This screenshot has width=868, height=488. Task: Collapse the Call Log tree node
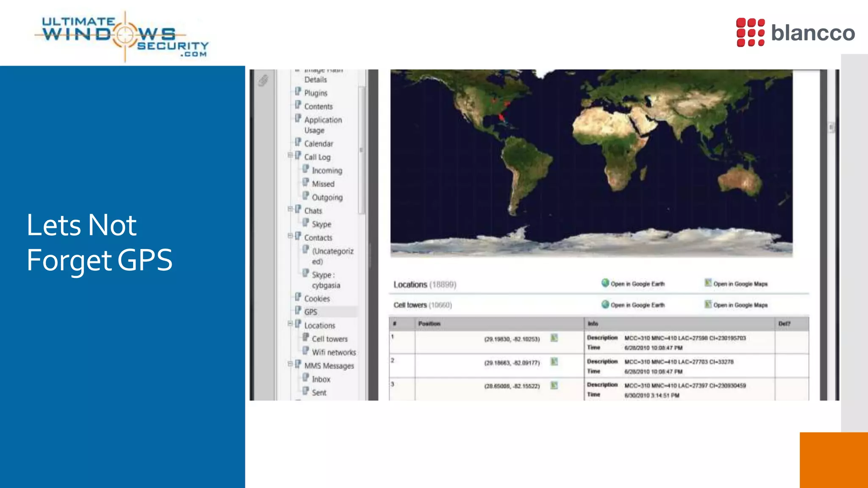290,155
